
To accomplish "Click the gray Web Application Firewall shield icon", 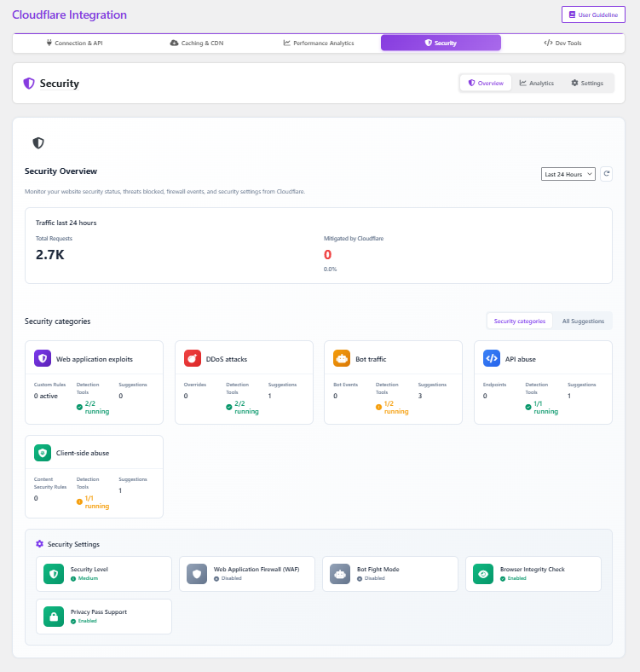I will pos(197,574).
